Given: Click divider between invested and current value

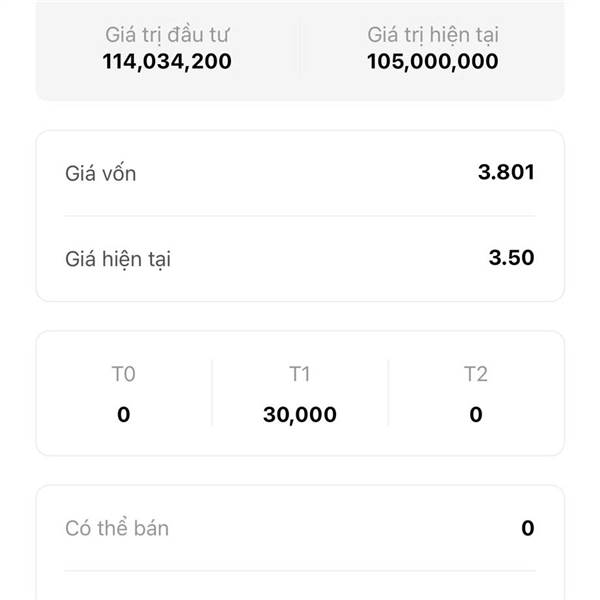Looking at the screenshot, I should 300,48.
